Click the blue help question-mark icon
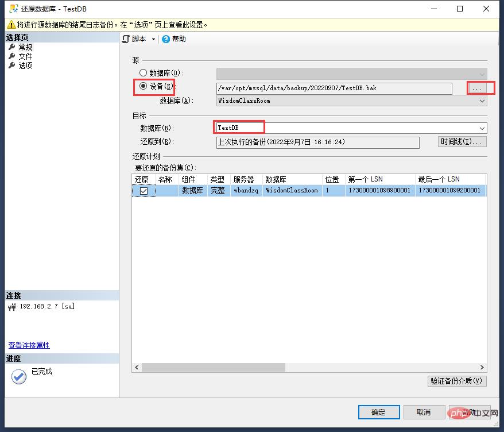Image resolution: width=504 pixels, height=432 pixels. click(x=166, y=39)
